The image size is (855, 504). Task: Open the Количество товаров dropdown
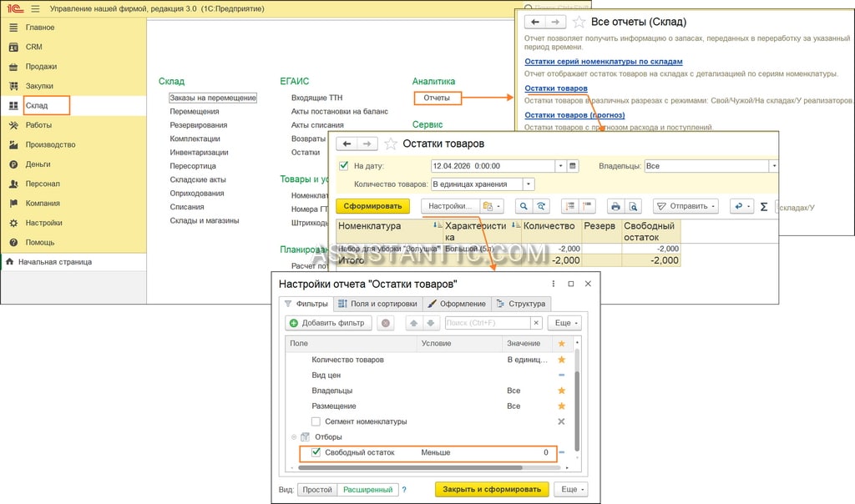coord(529,184)
